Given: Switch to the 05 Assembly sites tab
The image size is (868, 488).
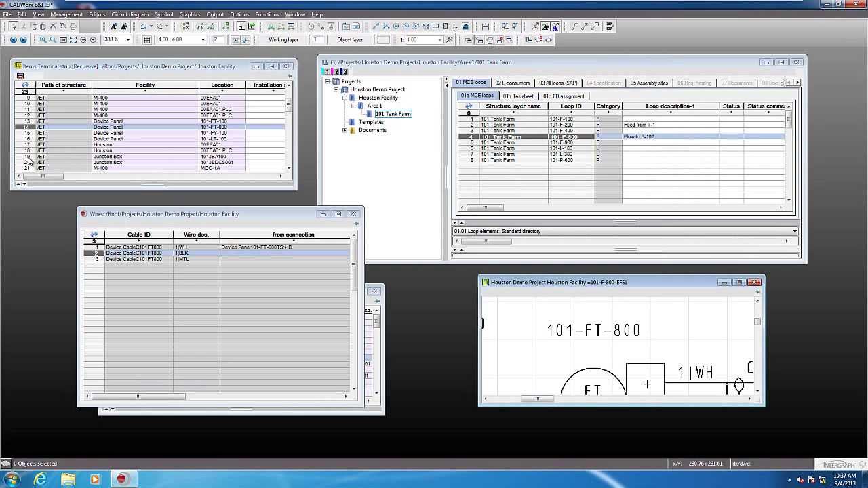Looking at the screenshot, I should pyautogui.click(x=649, y=83).
